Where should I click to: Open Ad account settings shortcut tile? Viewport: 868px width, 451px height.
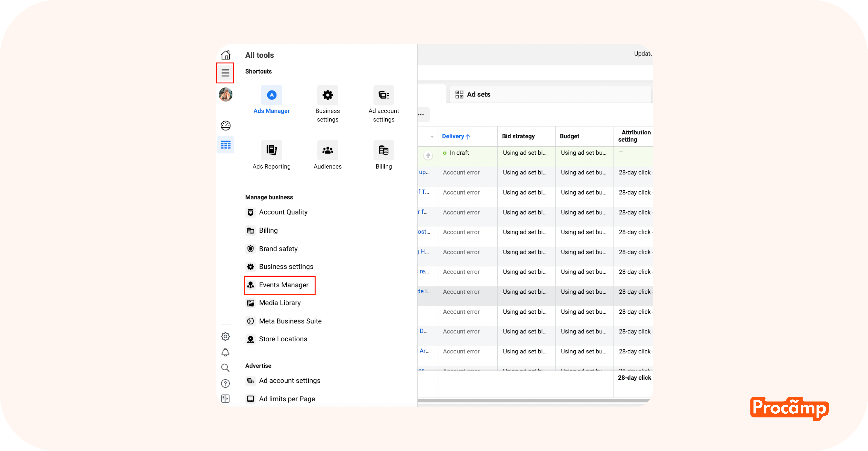pos(384,104)
